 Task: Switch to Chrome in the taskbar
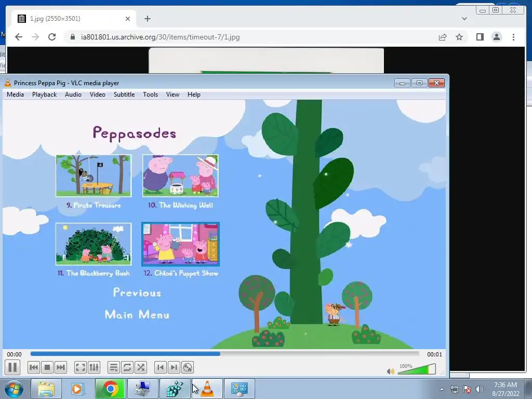(110, 389)
